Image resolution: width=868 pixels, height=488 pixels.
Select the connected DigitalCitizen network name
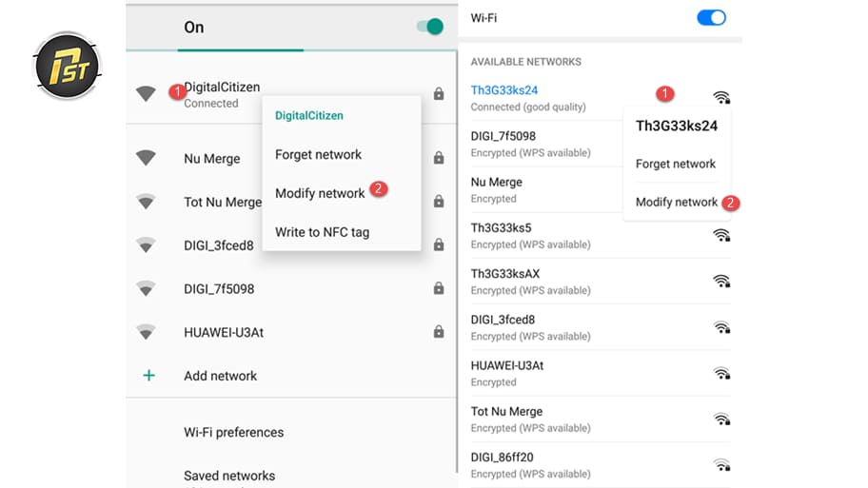pos(222,87)
